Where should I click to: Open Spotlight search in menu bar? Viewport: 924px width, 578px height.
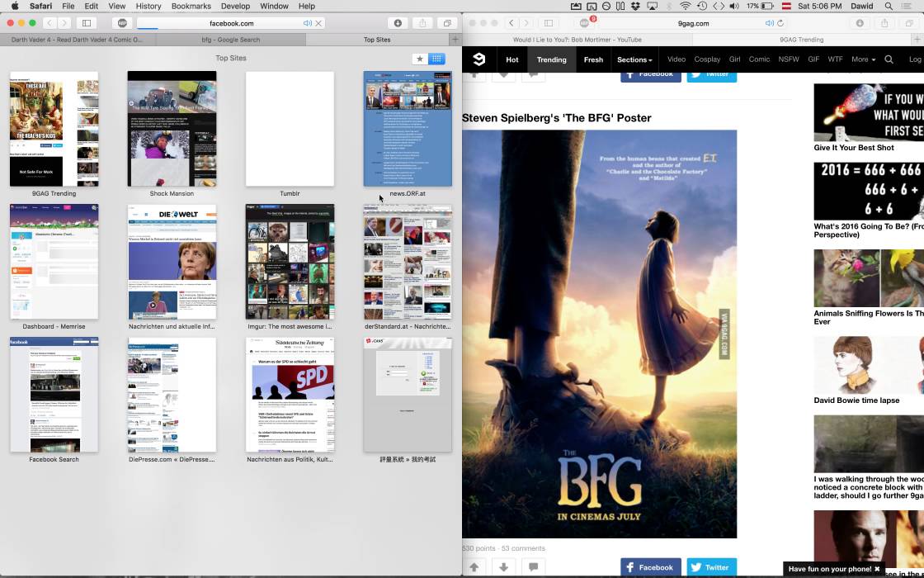(x=889, y=6)
